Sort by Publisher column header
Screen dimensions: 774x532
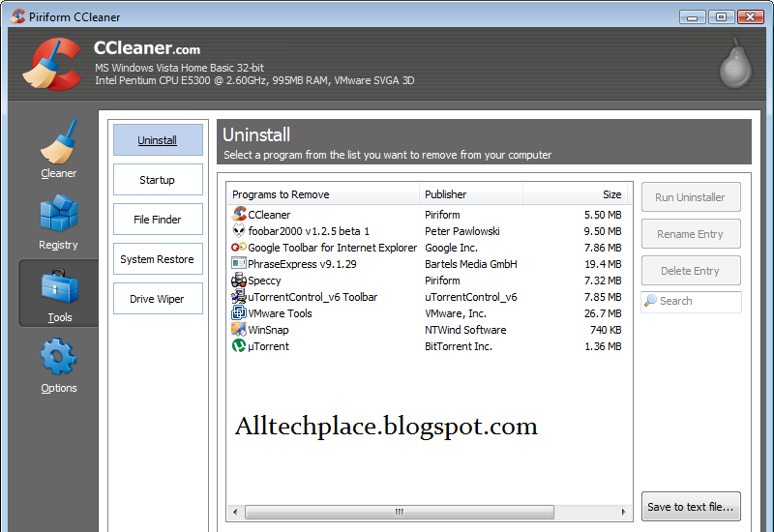click(x=471, y=194)
